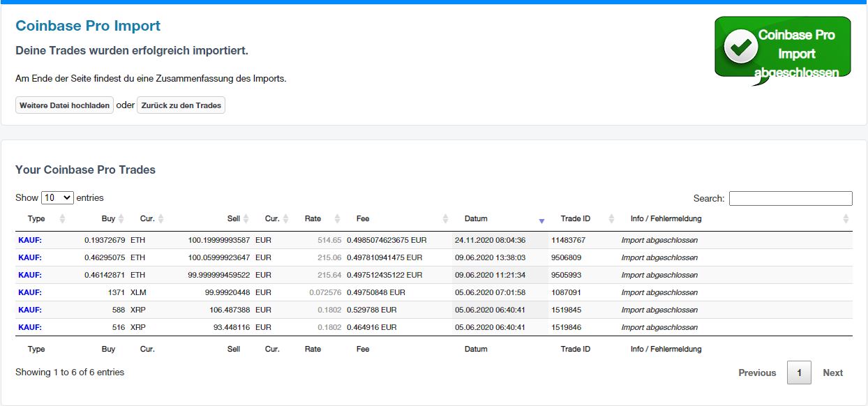Click the footer Trade ID column label

(576, 349)
